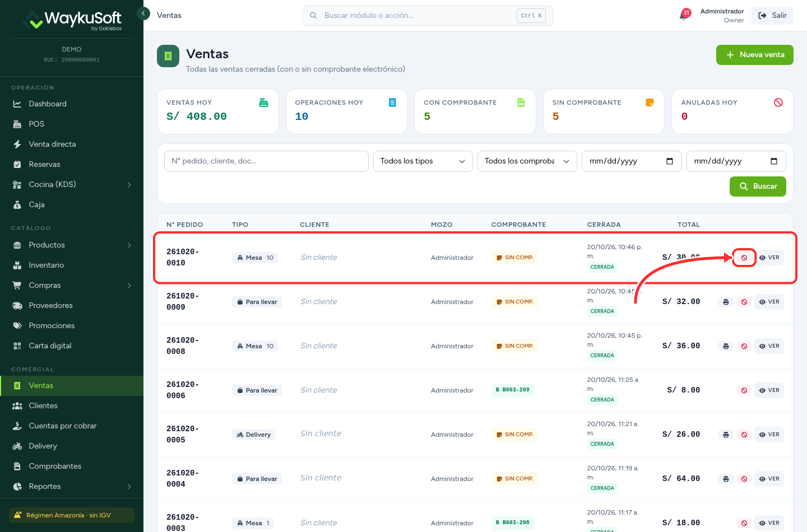Go to Dashboard in the sidebar
Screen dimensions: 807x532
[72, 104]
